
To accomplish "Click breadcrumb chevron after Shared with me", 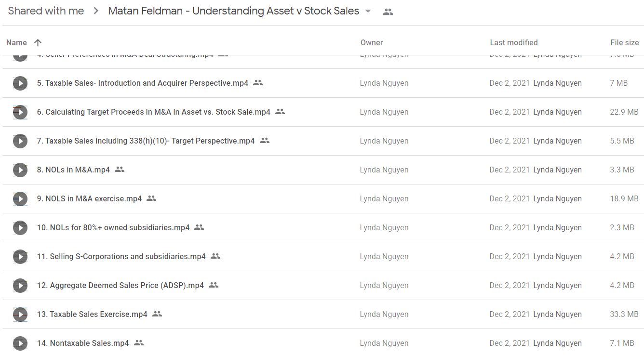I will tap(96, 11).
